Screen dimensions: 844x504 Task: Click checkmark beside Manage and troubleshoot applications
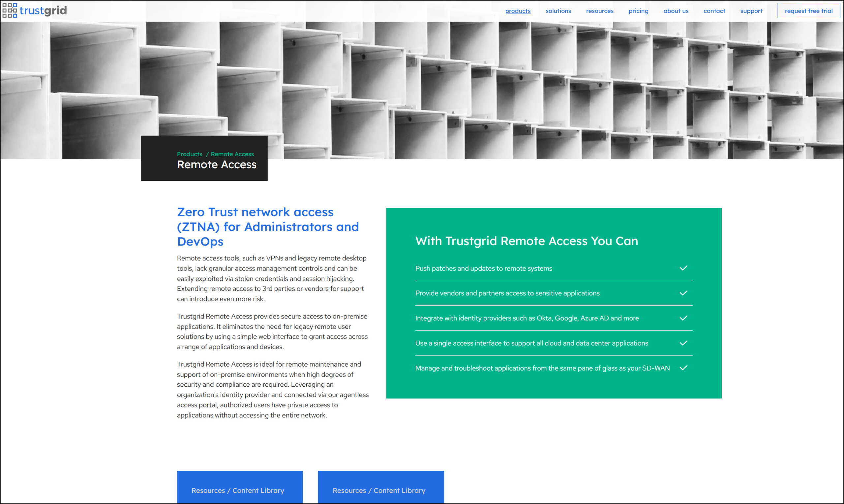[x=683, y=368]
